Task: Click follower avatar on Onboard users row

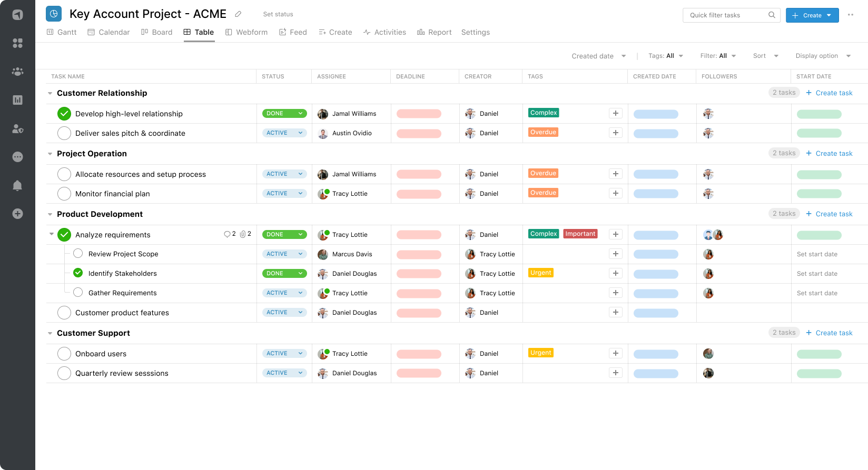Action: tap(708, 354)
